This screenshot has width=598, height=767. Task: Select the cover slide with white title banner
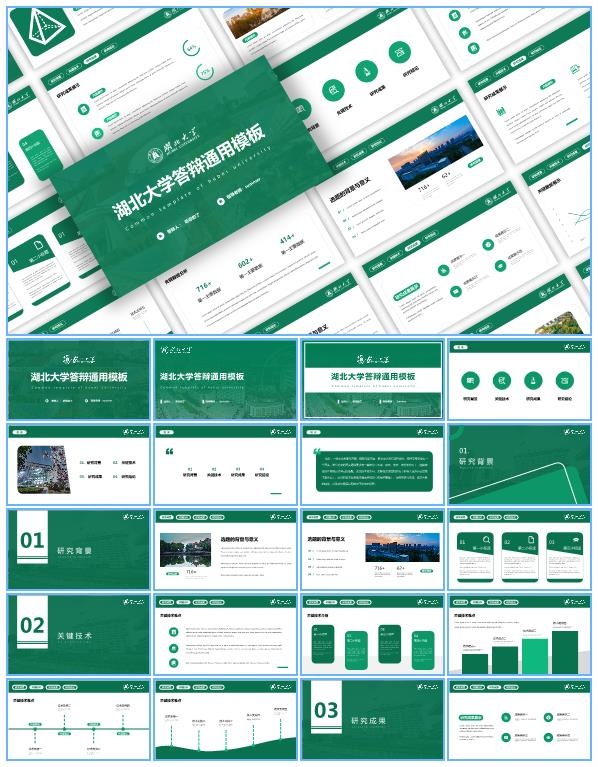coord(373,380)
